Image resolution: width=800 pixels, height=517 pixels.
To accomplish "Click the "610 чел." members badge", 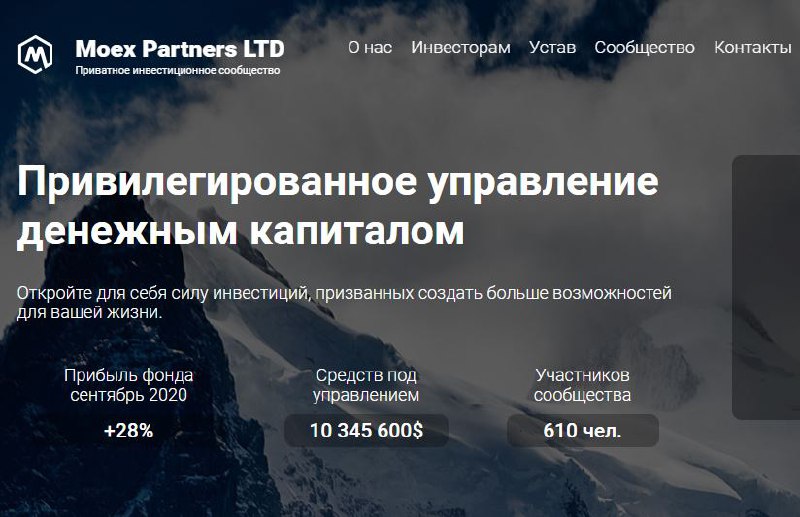I will (x=583, y=430).
